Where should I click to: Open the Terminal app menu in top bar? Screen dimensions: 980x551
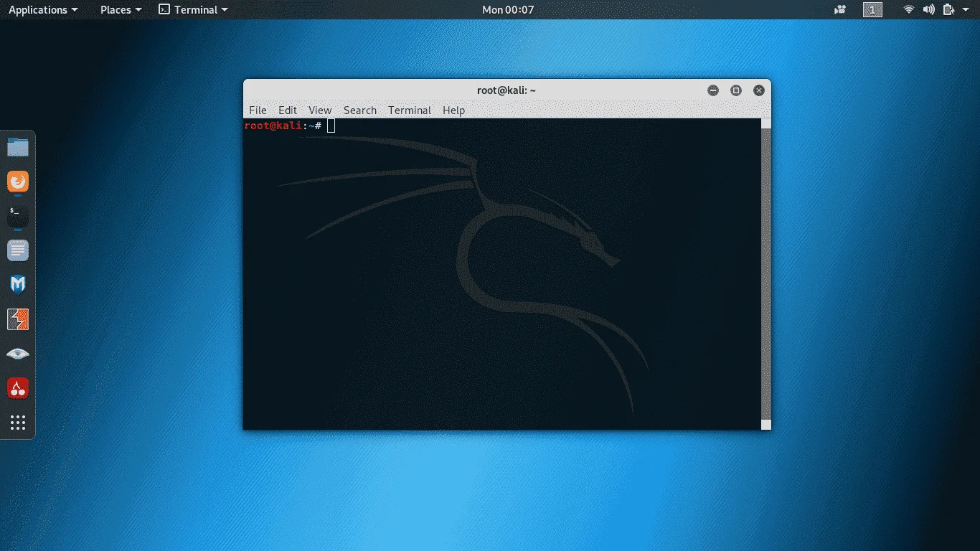pyautogui.click(x=193, y=9)
